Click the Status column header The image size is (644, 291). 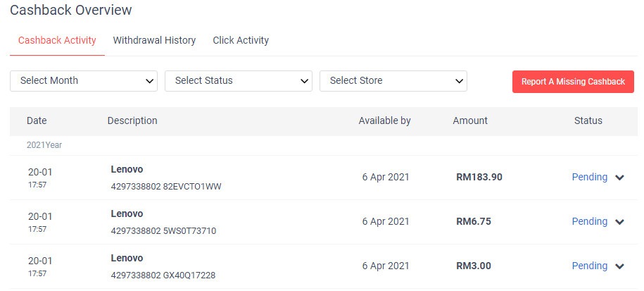[x=588, y=120]
